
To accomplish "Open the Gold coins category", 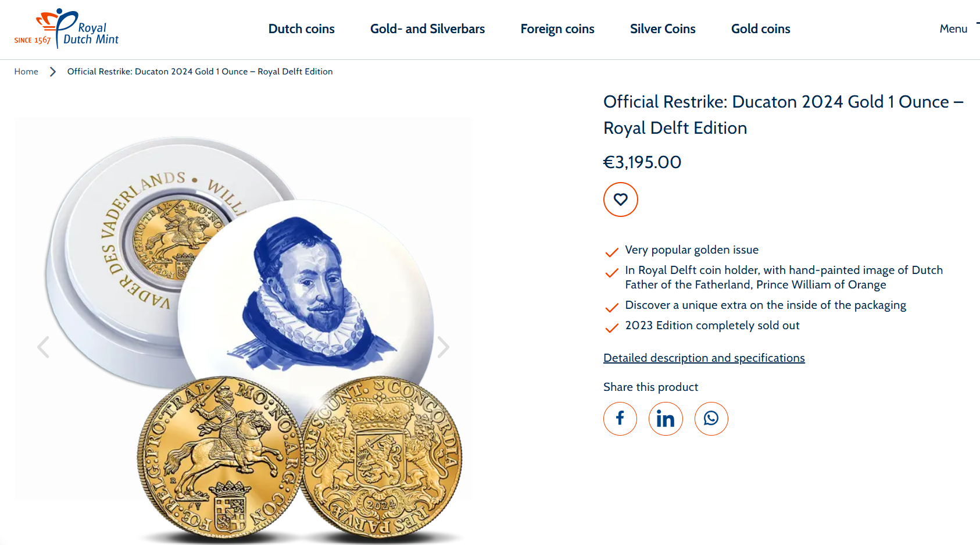I will (761, 29).
